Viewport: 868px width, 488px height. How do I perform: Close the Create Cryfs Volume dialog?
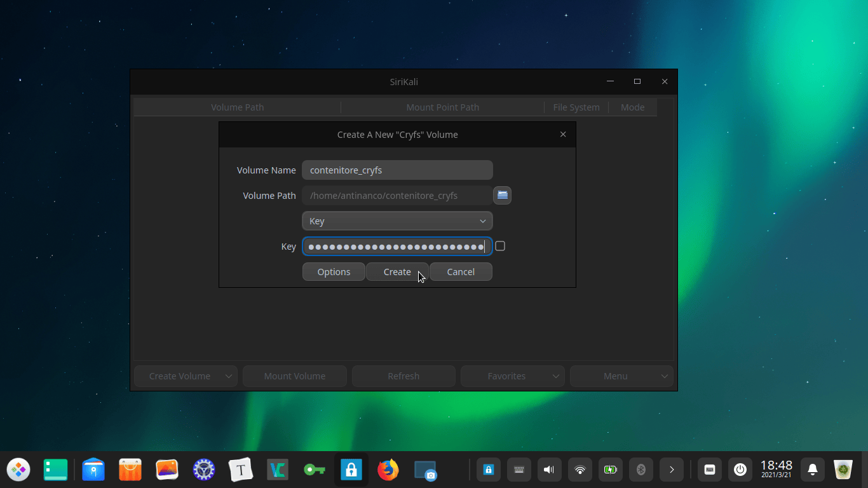(563, 134)
